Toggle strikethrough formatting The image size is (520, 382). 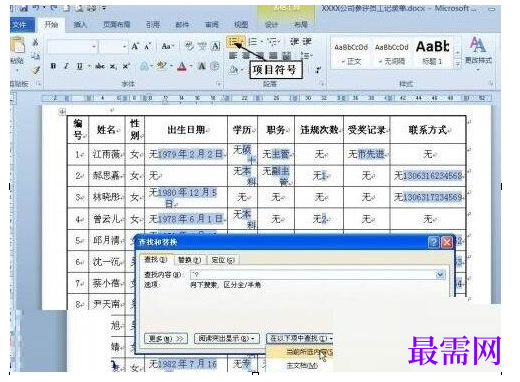click(x=100, y=66)
